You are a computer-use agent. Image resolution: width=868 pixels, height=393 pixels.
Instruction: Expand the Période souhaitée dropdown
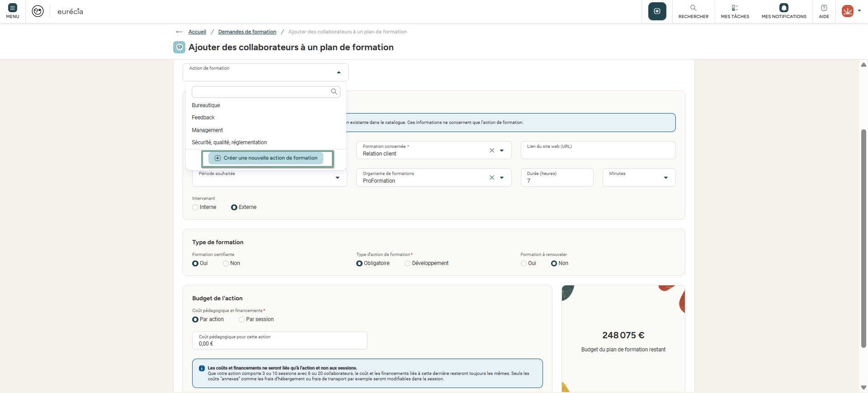[x=337, y=178]
